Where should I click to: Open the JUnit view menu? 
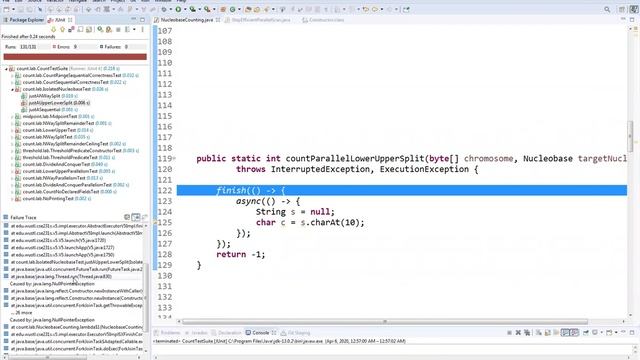coord(142,29)
